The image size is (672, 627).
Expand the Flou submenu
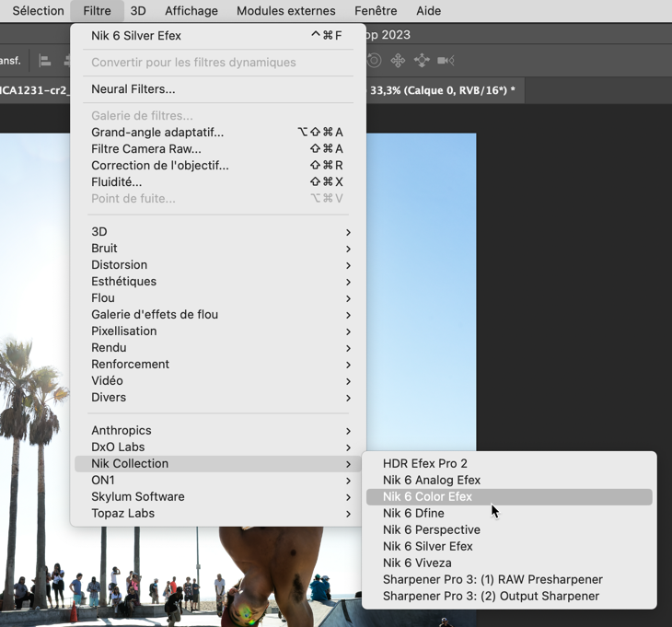click(218, 298)
